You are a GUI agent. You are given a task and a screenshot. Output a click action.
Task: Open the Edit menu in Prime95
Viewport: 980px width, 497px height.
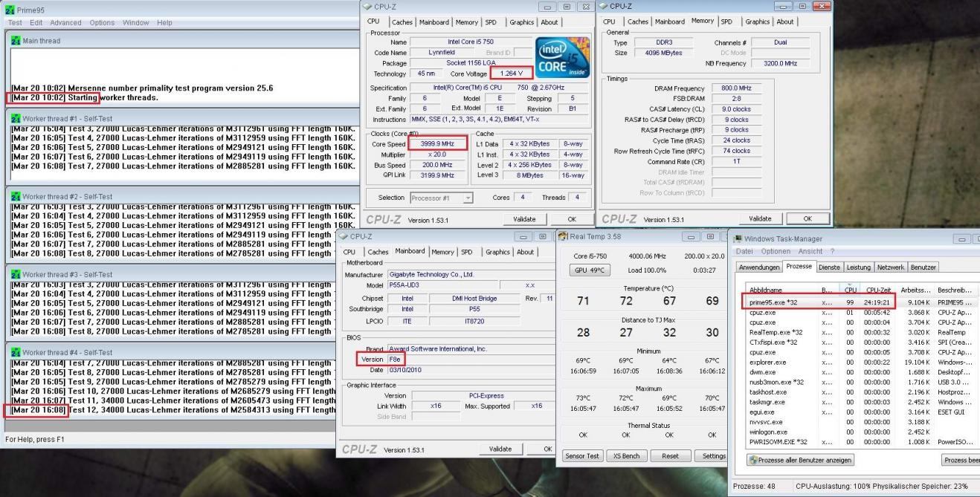pyautogui.click(x=36, y=23)
